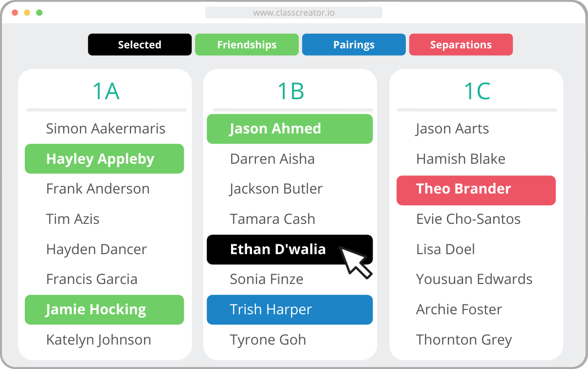Click the 1C class heading
Screen dimensions: 588x369
pos(477,91)
